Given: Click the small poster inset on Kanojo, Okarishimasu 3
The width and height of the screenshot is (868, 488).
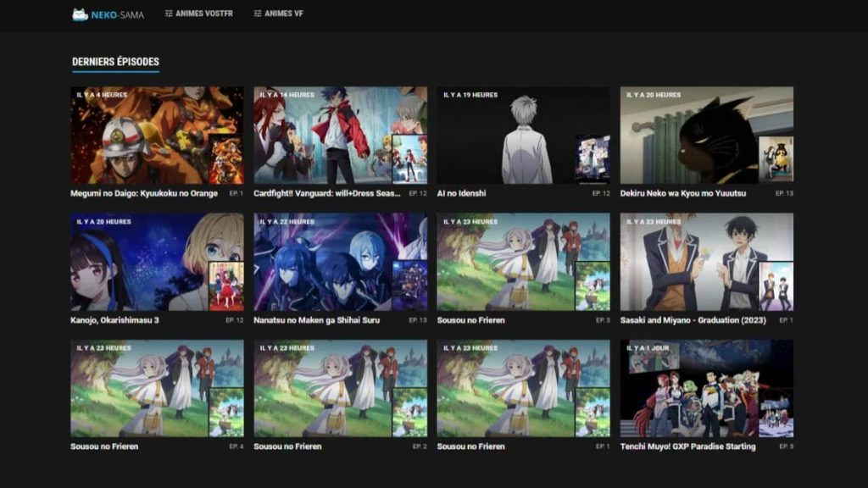Looking at the screenshot, I should click(x=225, y=286).
